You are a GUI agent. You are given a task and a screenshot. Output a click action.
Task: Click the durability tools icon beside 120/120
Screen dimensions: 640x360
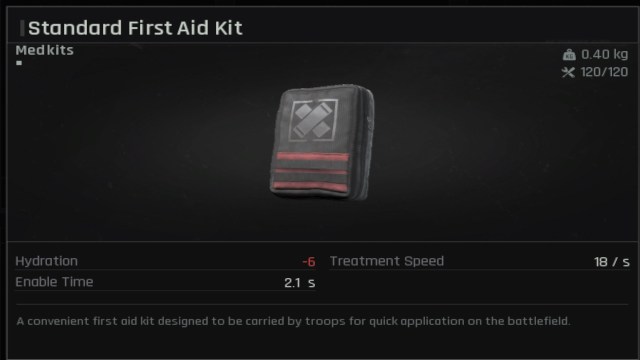[x=568, y=73]
